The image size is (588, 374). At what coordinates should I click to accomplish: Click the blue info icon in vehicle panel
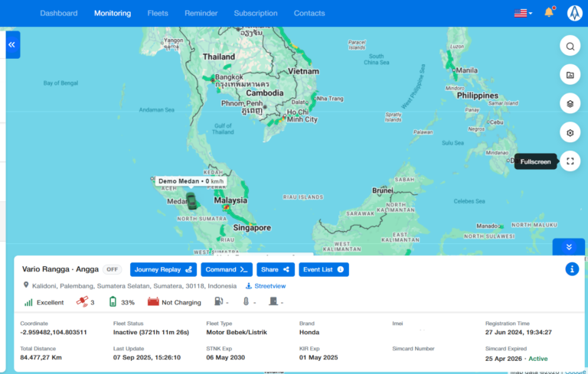point(571,269)
